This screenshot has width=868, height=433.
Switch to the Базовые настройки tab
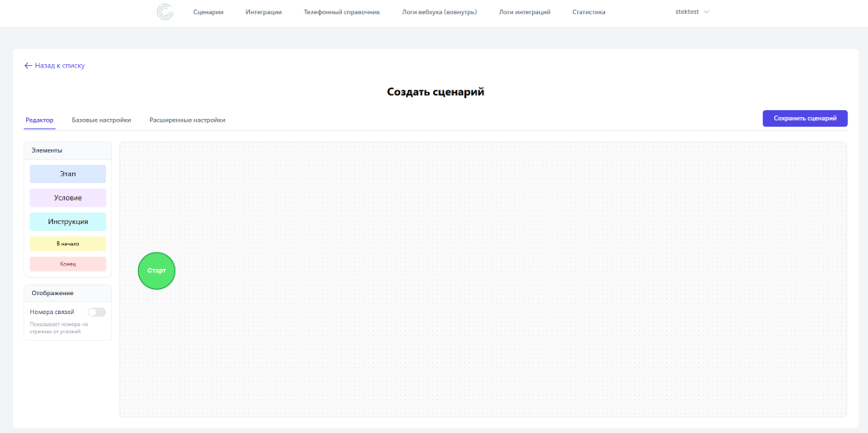(x=102, y=120)
